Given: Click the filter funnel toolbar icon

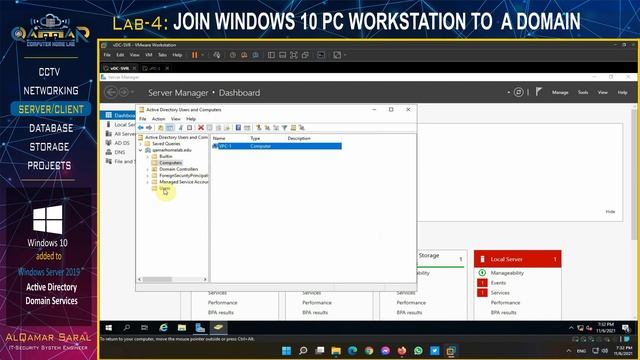Looking at the screenshot, I should [284, 128].
